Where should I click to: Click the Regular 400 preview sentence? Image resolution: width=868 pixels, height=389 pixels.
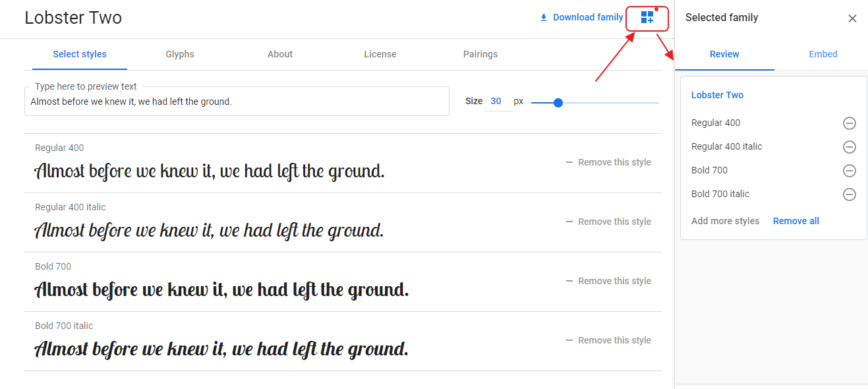point(210,171)
